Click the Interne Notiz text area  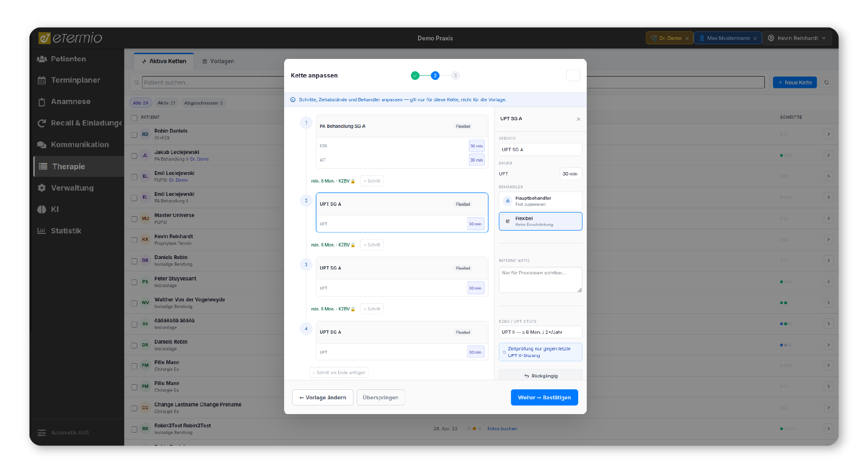click(x=541, y=280)
